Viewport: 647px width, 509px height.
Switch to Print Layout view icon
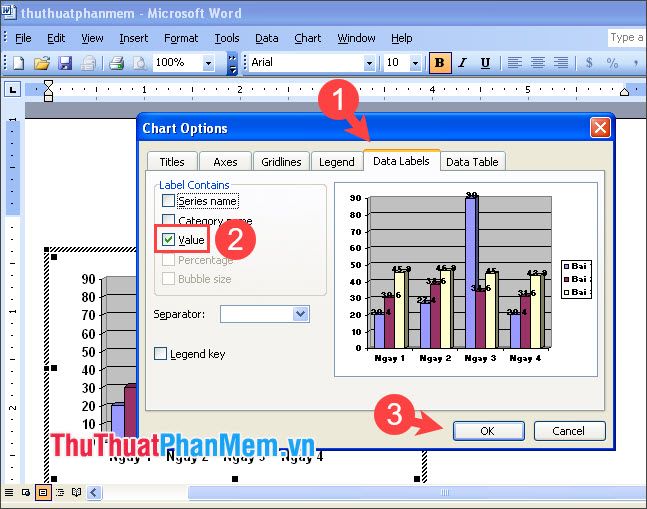[43, 492]
